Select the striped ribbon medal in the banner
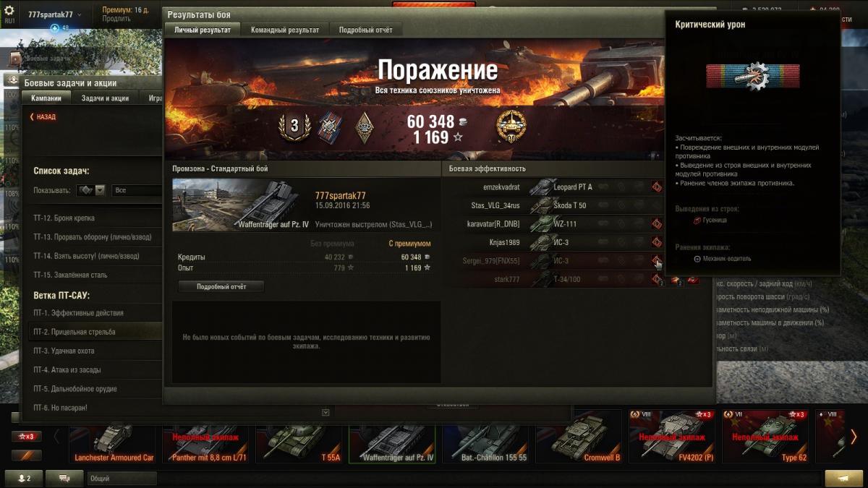Viewport: 868px width, 488px height. tap(330, 127)
